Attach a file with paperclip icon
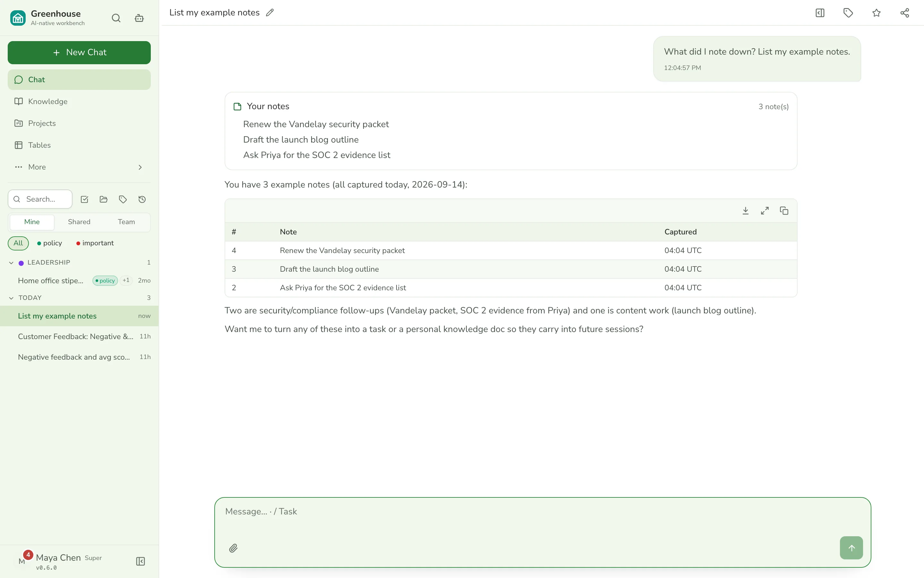Viewport: 924px width, 578px height. coord(233,548)
